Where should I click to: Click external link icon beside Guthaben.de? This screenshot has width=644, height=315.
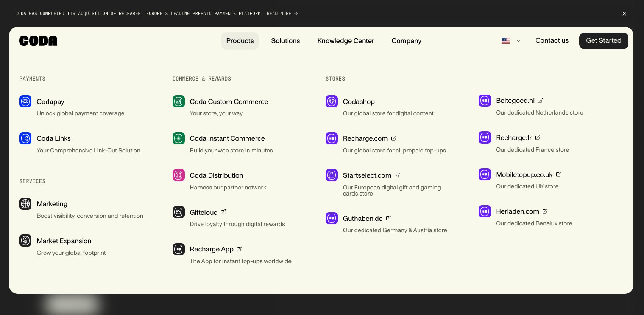(388, 218)
